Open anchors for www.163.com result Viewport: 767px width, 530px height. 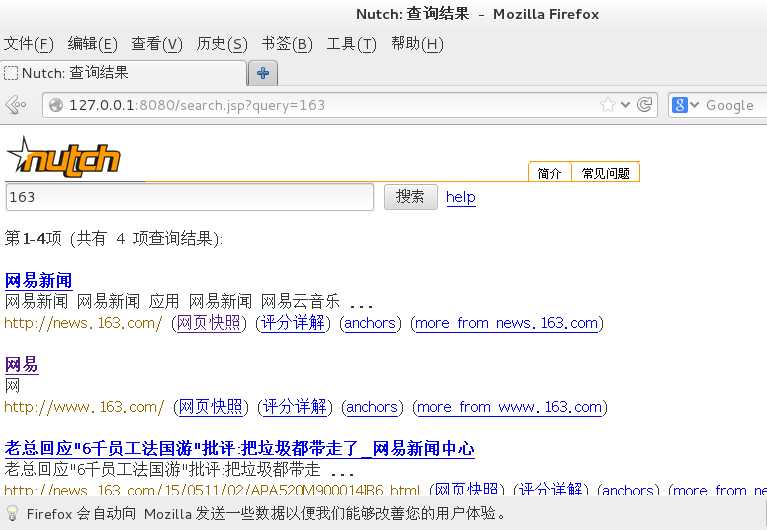tap(372, 407)
